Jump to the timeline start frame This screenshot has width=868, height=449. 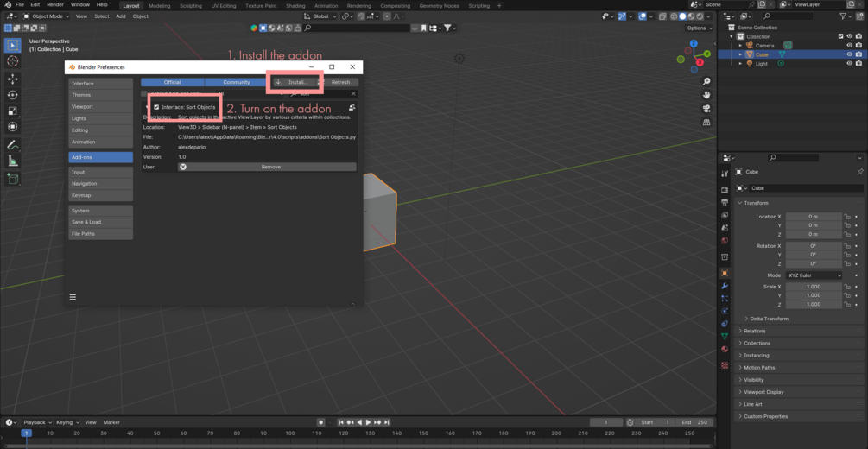[x=341, y=422]
